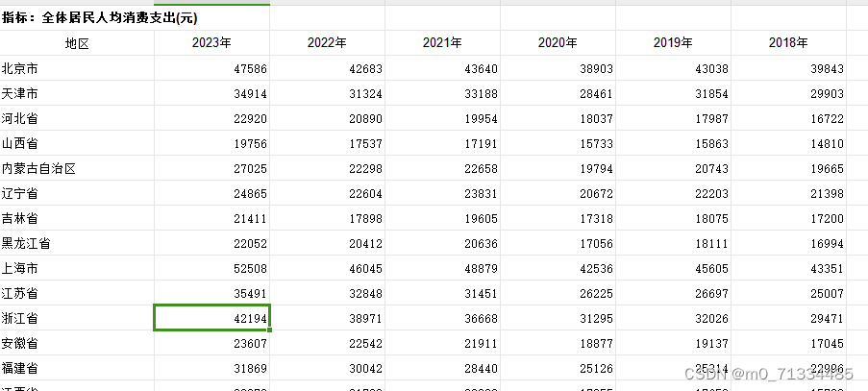The image size is (868, 391).
Task: Select the 2018年 column header cell
Action: (x=789, y=42)
